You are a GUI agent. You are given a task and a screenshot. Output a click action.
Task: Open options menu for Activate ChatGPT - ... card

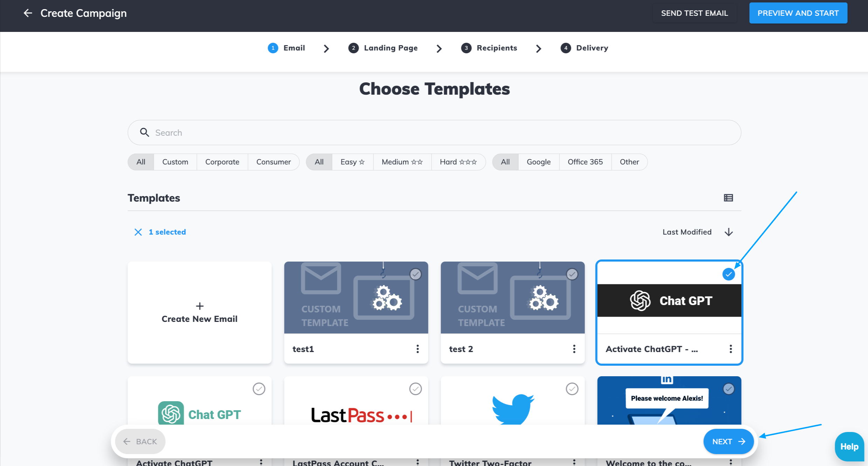730,349
